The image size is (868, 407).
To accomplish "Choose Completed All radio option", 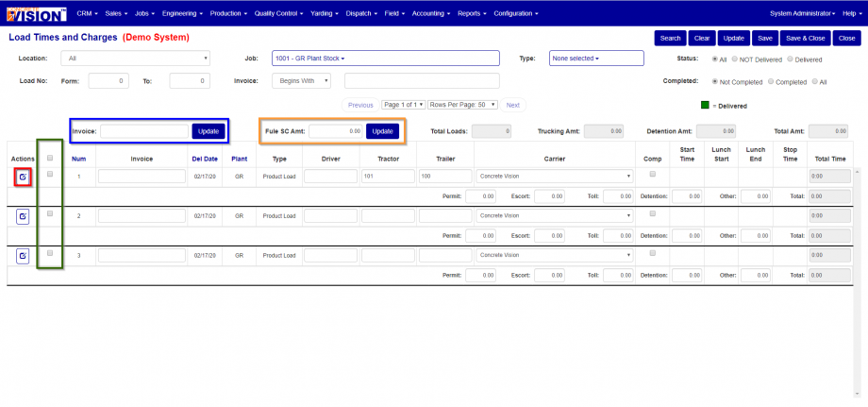I will 815,81.
